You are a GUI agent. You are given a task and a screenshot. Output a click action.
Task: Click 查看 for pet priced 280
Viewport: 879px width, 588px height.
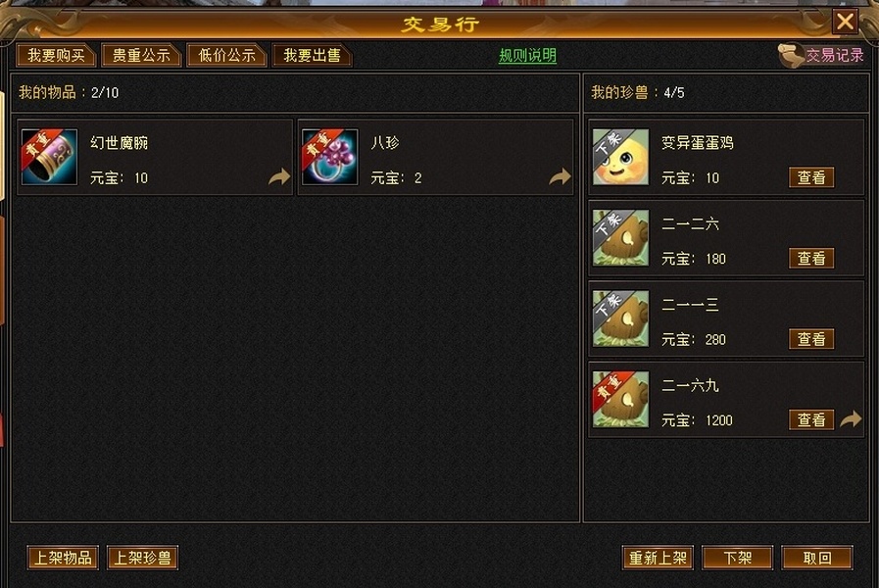click(x=811, y=338)
